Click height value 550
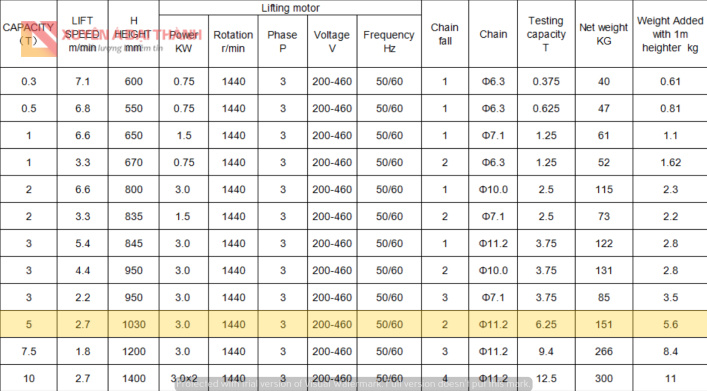 pos(133,109)
